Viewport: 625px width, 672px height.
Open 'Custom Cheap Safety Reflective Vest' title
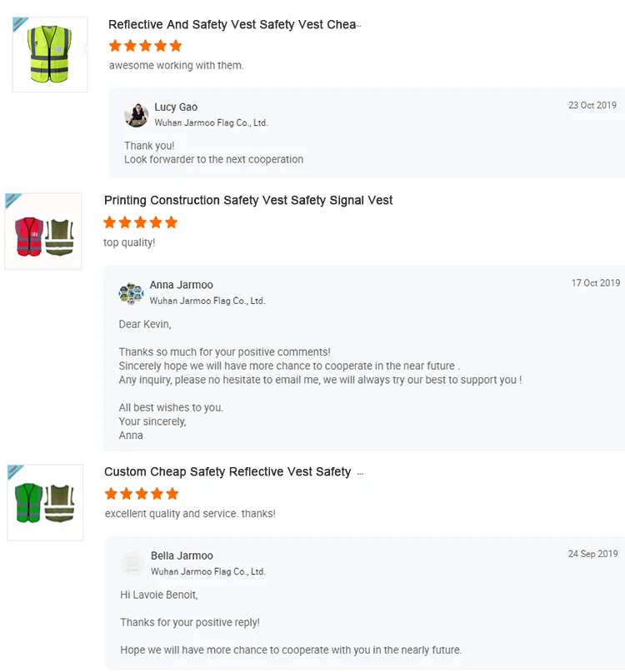point(227,472)
